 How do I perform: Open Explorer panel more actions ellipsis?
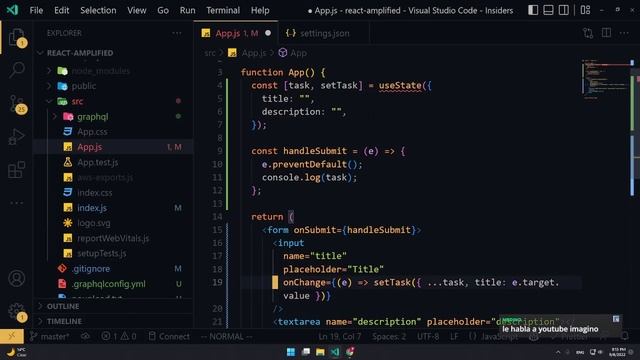177,33
